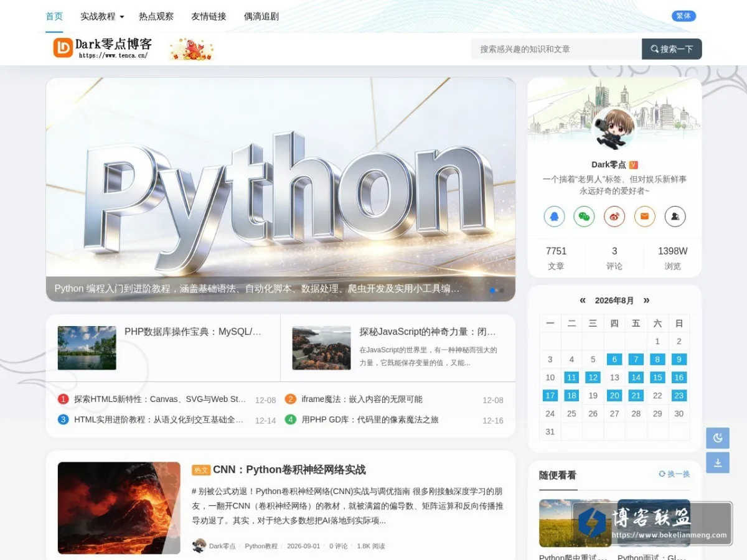Go to next month in calendar
Image resolution: width=747 pixels, height=560 pixels.
tap(646, 301)
